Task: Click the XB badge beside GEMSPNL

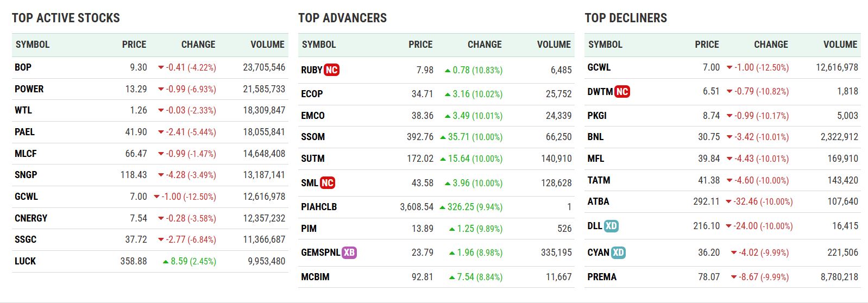Action: tap(349, 252)
